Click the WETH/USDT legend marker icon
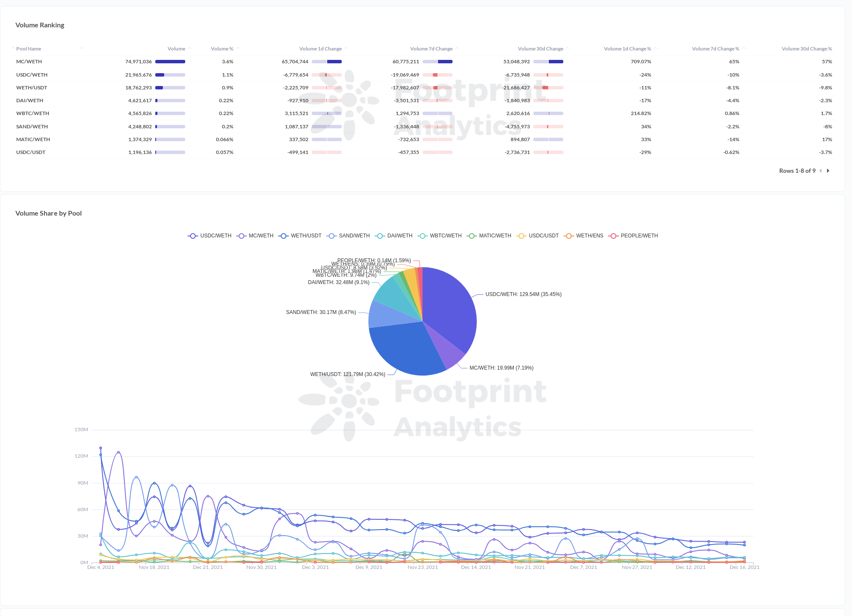The image size is (852, 616). pos(283,236)
